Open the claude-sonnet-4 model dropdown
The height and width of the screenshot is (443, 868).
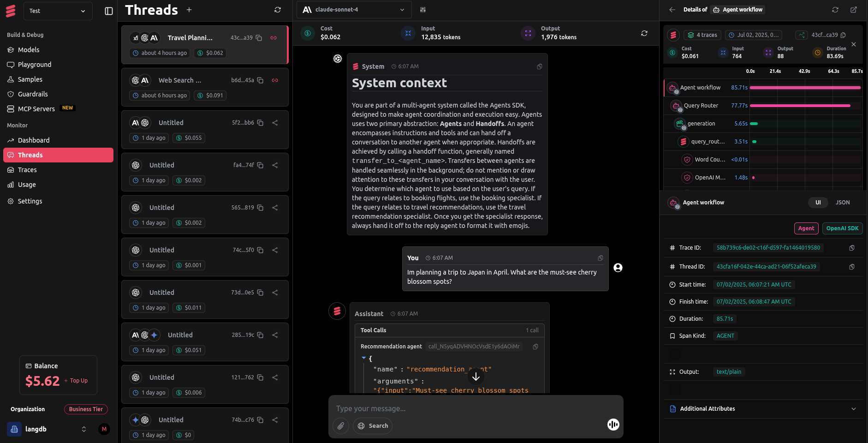point(354,9)
